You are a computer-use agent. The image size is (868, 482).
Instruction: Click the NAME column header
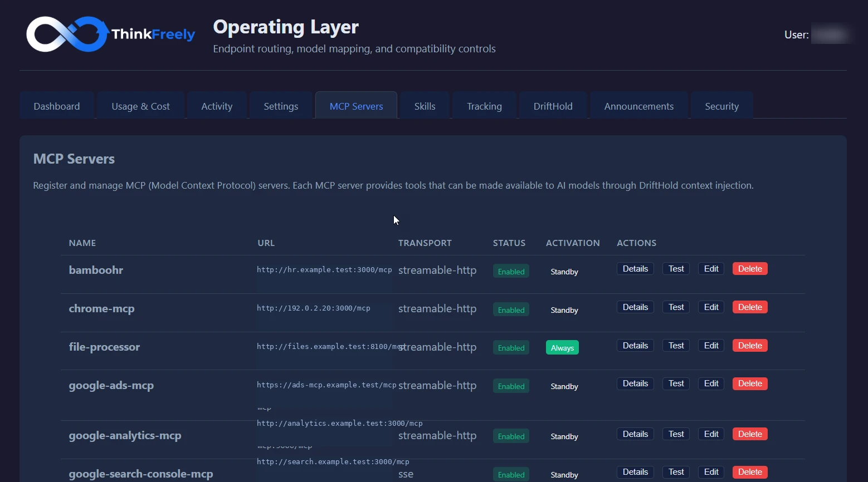[x=82, y=243]
